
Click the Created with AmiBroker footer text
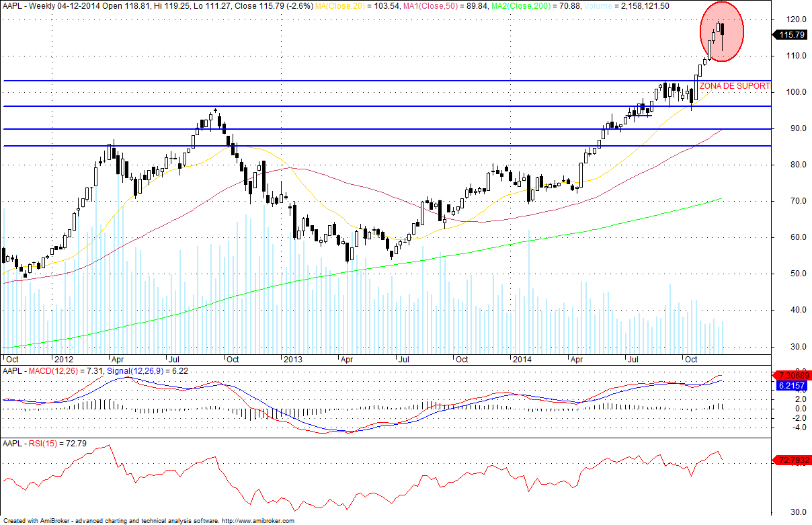pyautogui.click(x=36, y=521)
